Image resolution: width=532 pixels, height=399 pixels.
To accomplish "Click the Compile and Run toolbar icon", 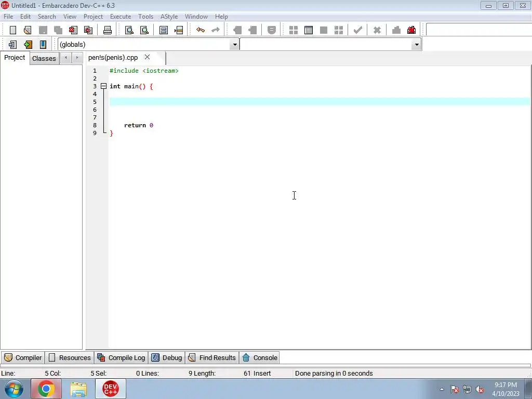I will pos(324,30).
